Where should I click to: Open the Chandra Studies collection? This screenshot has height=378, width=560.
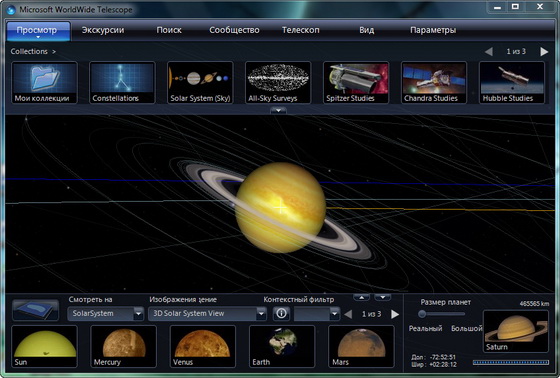[434, 83]
